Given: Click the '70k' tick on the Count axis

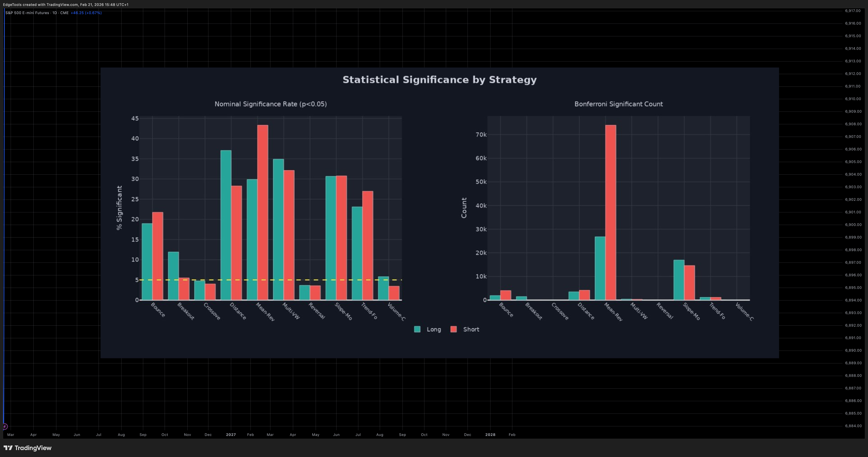Looking at the screenshot, I should (x=481, y=135).
